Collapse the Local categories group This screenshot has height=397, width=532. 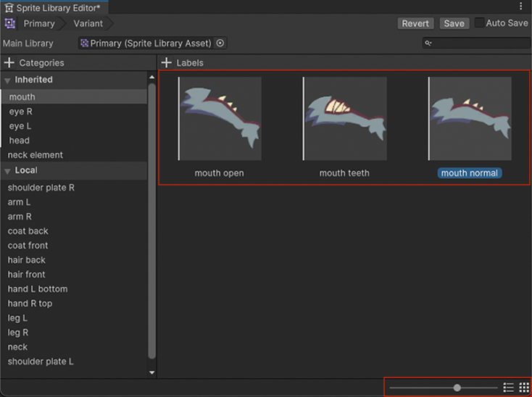pyautogui.click(x=7, y=171)
